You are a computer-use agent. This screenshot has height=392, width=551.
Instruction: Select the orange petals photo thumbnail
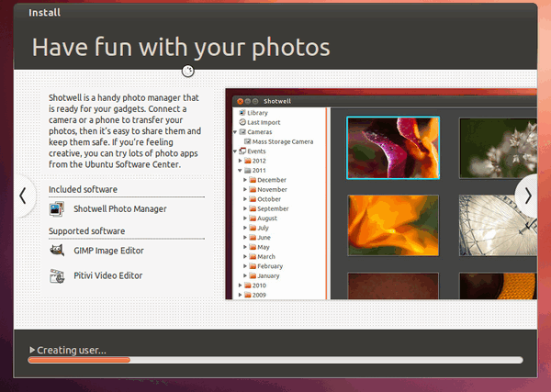tap(393, 225)
